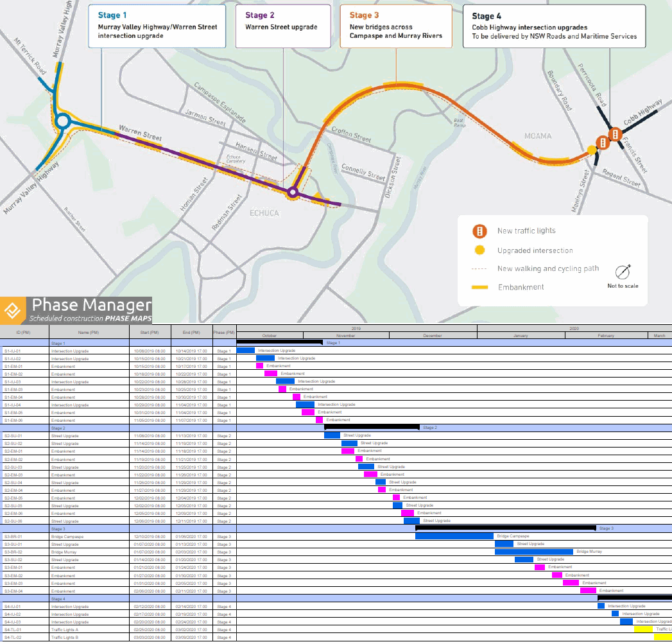Select the Bridge Campaspe Gantt bar
Screen dimensions: 672x644
[x=454, y=536]
